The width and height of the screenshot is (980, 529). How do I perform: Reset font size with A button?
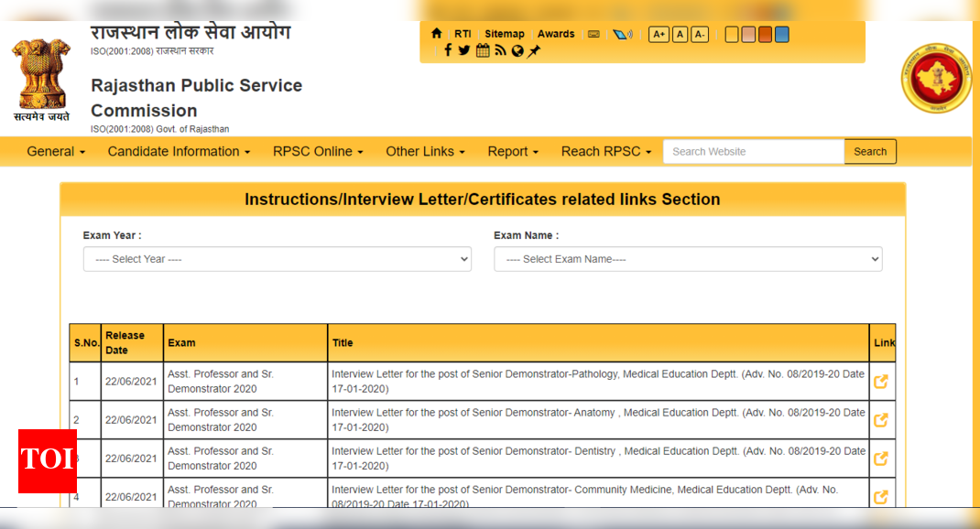[x=680, y=35]
